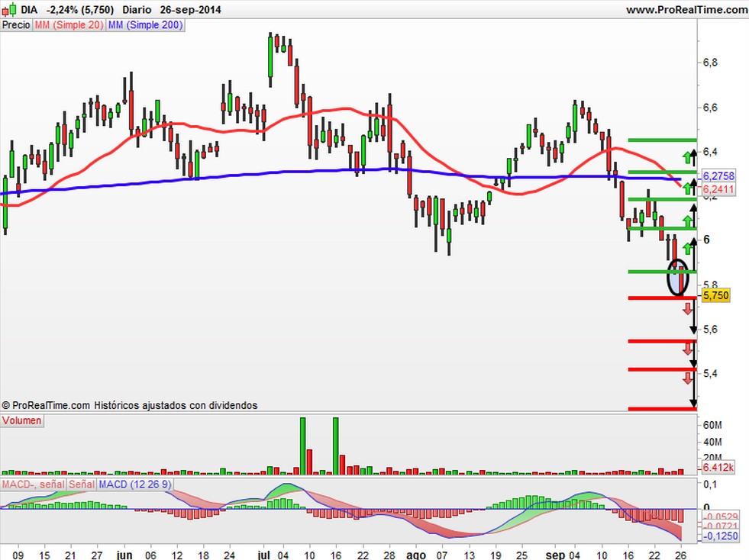Screen dimensions: 749x560
Task: Click the green up arrow near 6
Action: [688, 248]
